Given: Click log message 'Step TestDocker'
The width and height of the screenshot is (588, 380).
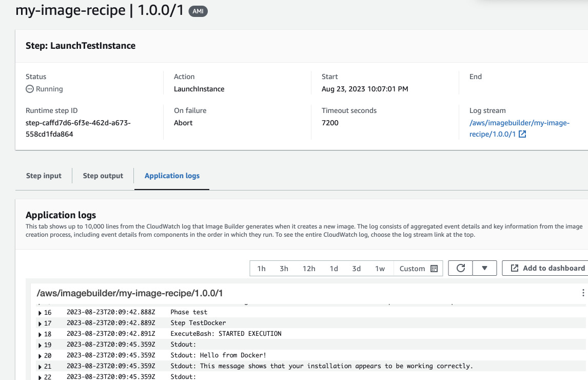Looking at the screenshot, I should coord(198,323).
